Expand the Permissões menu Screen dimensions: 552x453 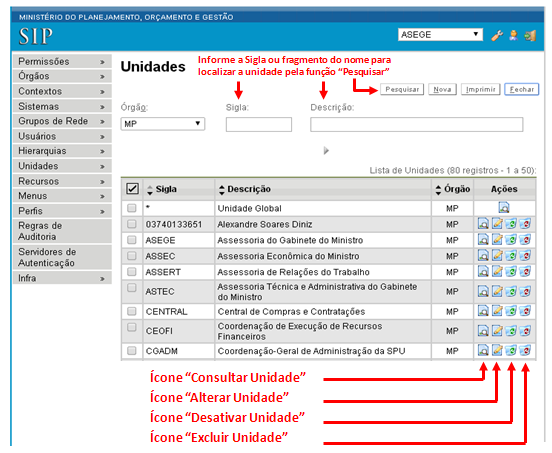(62, 61)
